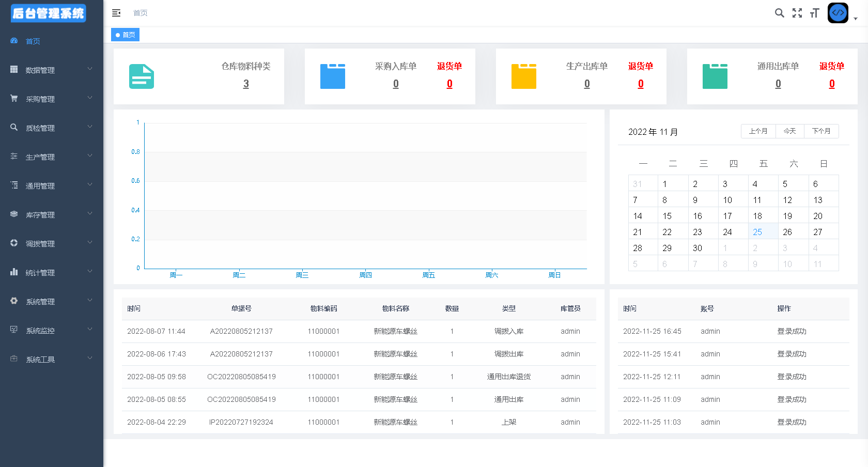Viewport: 868px width, 467px height.
Task: Expand the 采购管理 menu chevron
Action: (90, 98)
